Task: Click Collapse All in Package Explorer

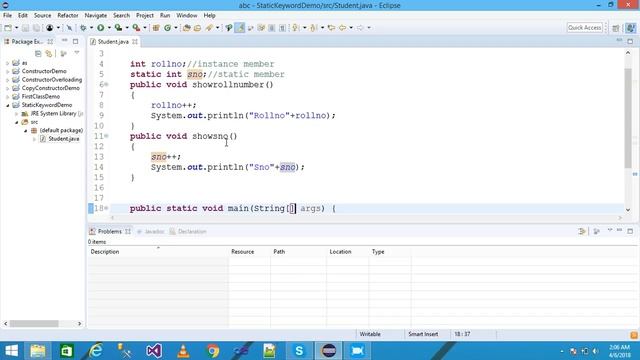Action: 38,53
